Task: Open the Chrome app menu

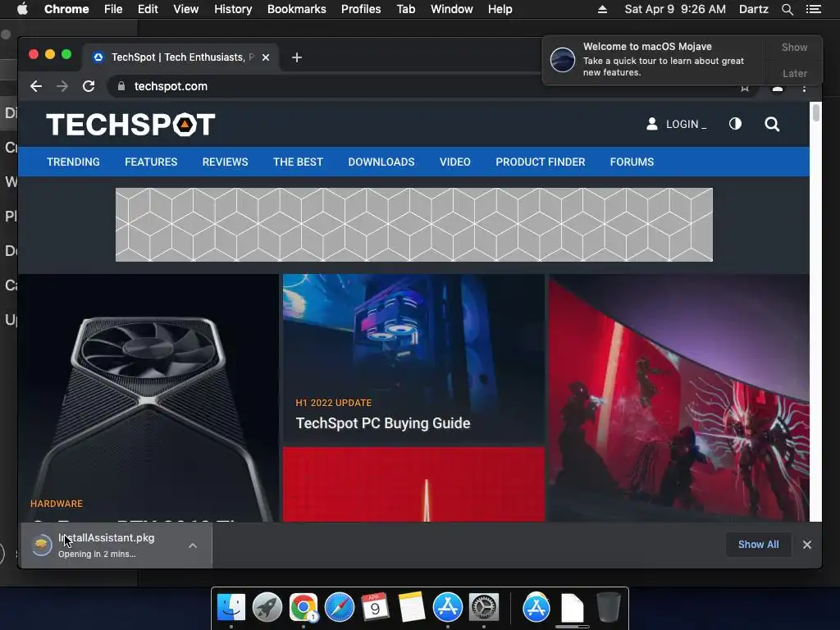Action: pos(66,9)
